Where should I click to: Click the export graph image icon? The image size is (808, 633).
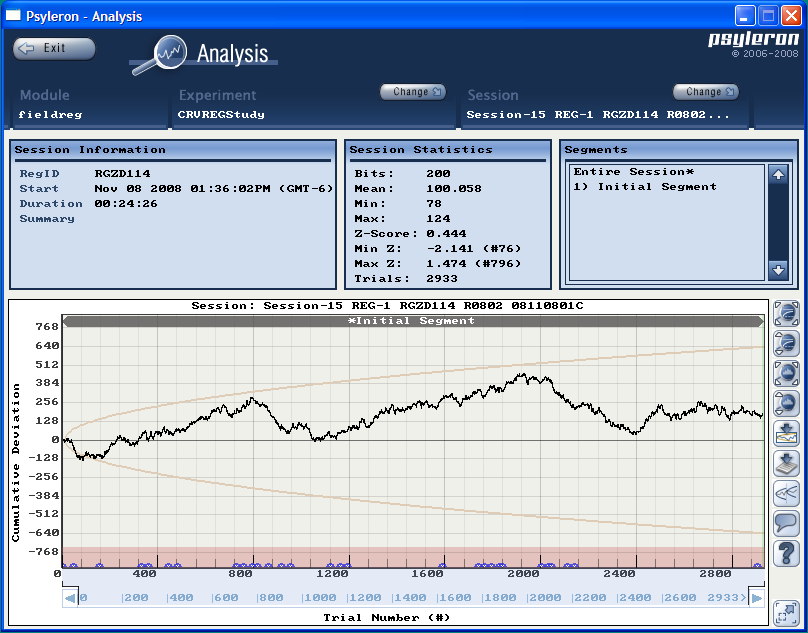[787, 434]
